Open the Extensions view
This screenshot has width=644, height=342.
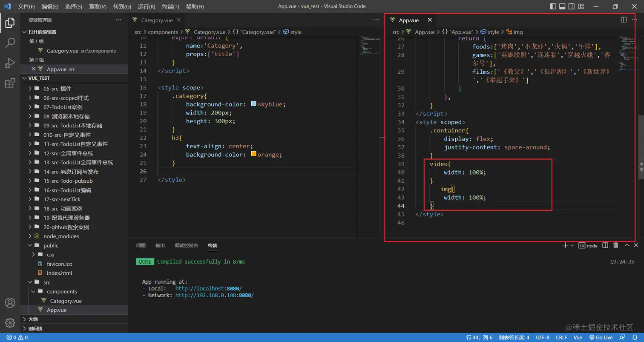[x=10, y=83]
